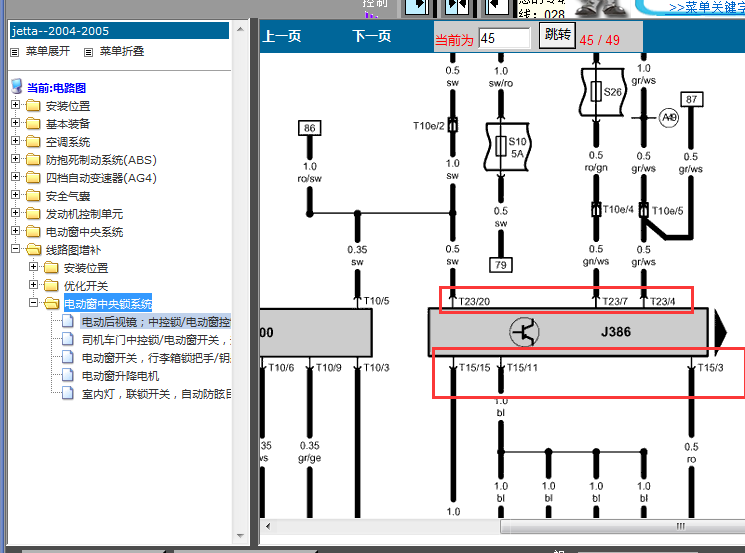
Task: Click 菜单展开 to expand all menus
Action: pyautogui.click(x=48, y=51)
